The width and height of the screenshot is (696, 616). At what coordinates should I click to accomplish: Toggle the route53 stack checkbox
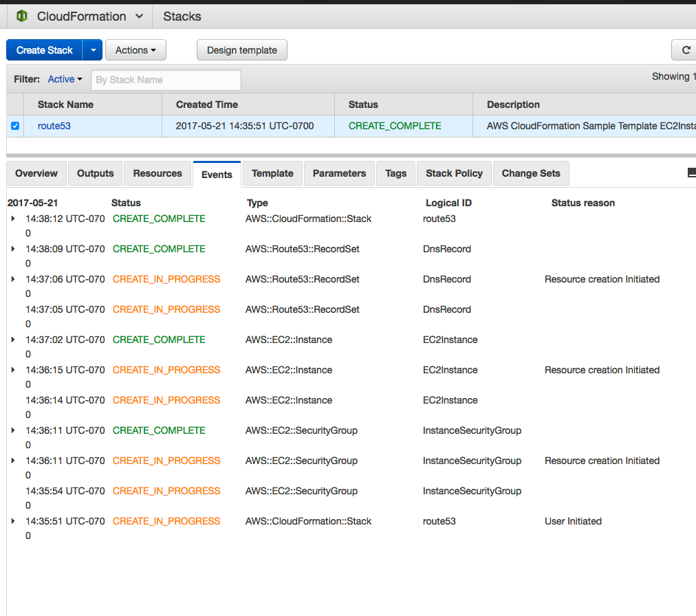click(15, 126)
